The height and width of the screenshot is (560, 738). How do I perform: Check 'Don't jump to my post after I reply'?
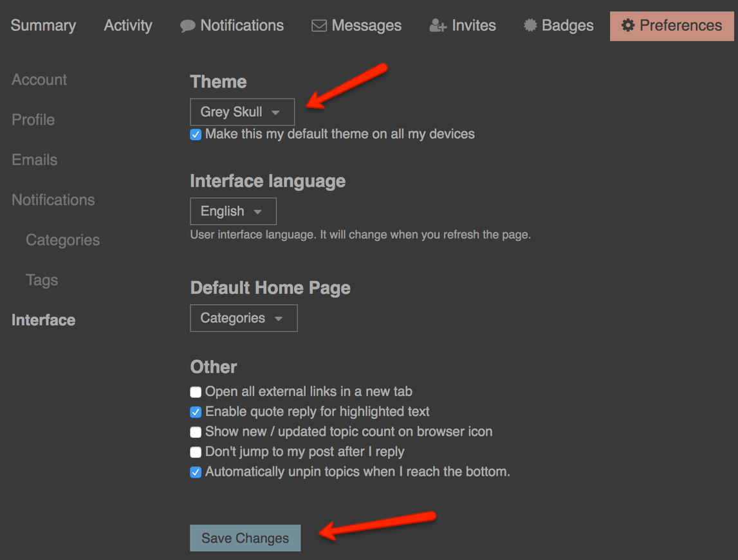click(x=196, y=452)
